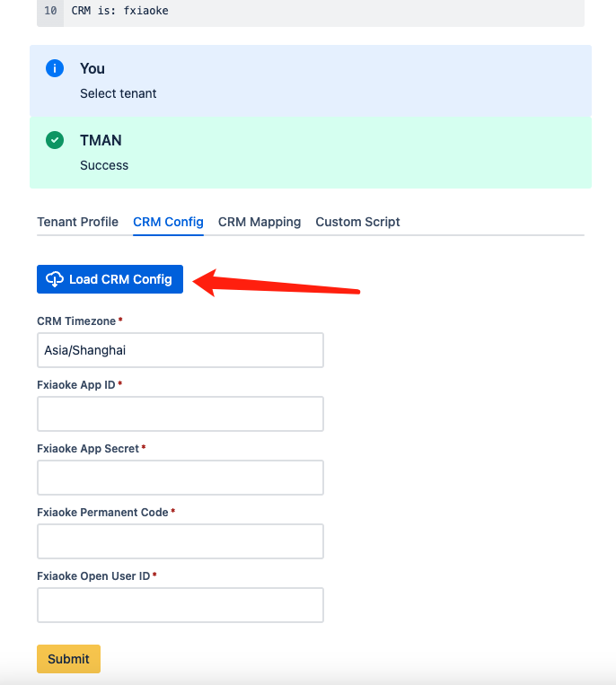Click the 'CRM is: fxiaoke' code text
The width and height of the screenshot is (616, 685).
[x=119, y=11]
